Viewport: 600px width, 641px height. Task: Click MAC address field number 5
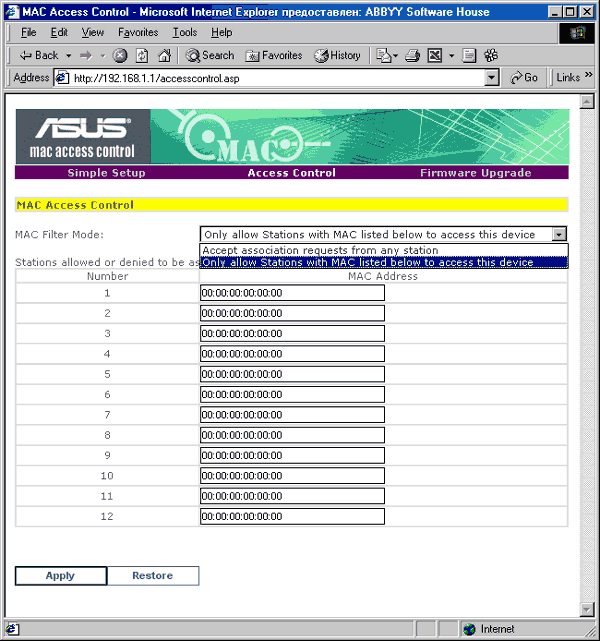292,374
